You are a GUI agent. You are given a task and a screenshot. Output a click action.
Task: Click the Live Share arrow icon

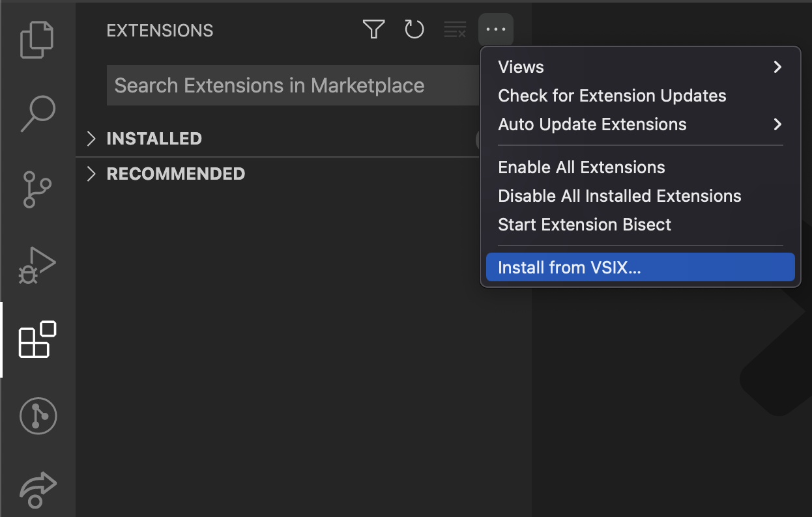[x=38, y=490]
